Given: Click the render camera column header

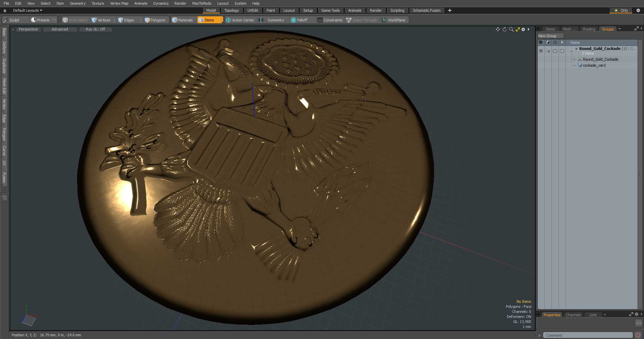Looking at the screenshot, I should point(548,43).
